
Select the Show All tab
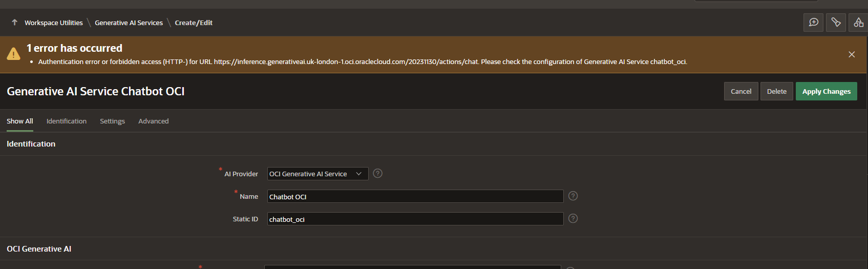pyautogui.click(x=19, y=121)
